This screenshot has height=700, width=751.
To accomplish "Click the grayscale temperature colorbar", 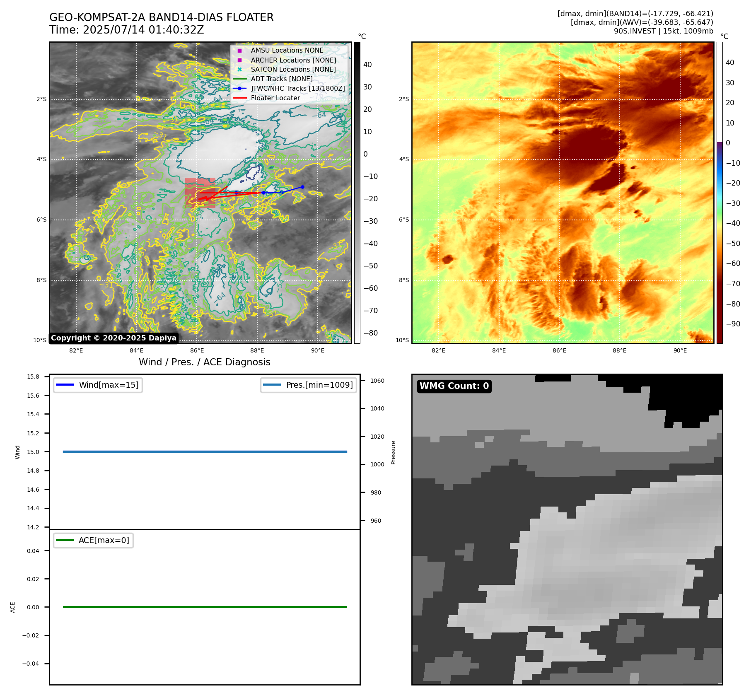I will coord(357,193).
